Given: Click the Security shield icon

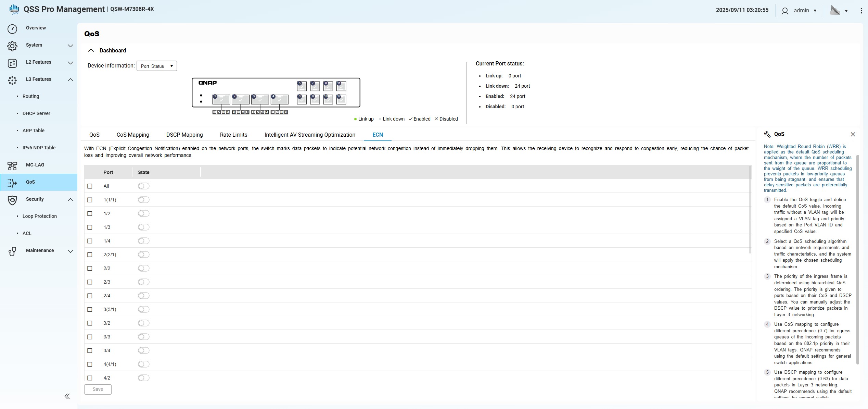Looking at the screenshot, I should tap(12, 200).
